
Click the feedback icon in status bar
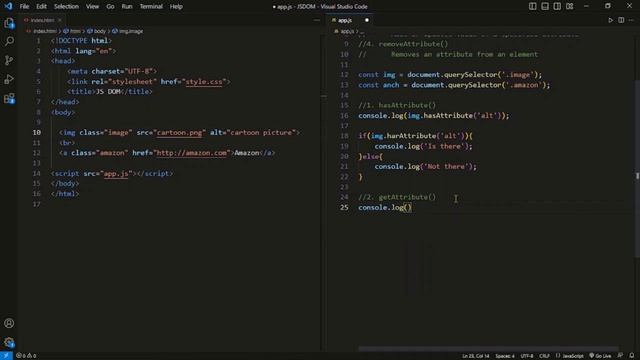pyautogui.click(x=620, y=356)
